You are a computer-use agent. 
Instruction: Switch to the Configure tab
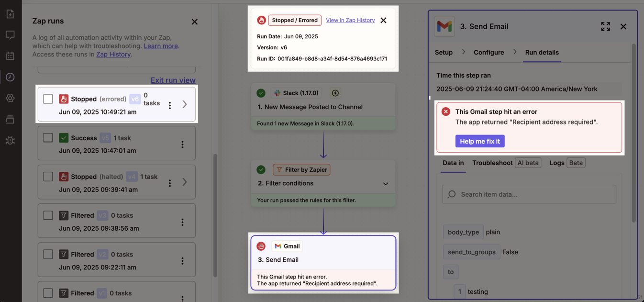pos(489,52)
